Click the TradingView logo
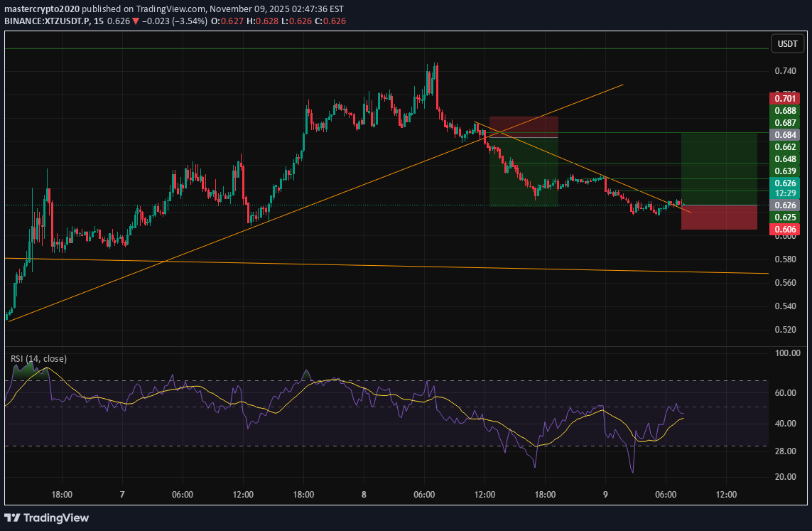Viewport: 812px width, 531px height. click(47, 517)
